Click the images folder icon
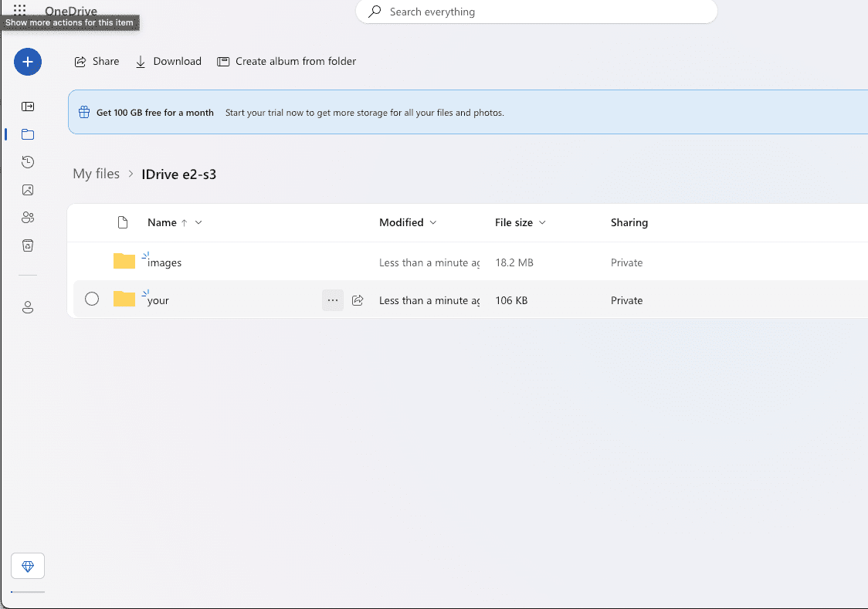The image size is (868, 609). (x=124, y=261)
